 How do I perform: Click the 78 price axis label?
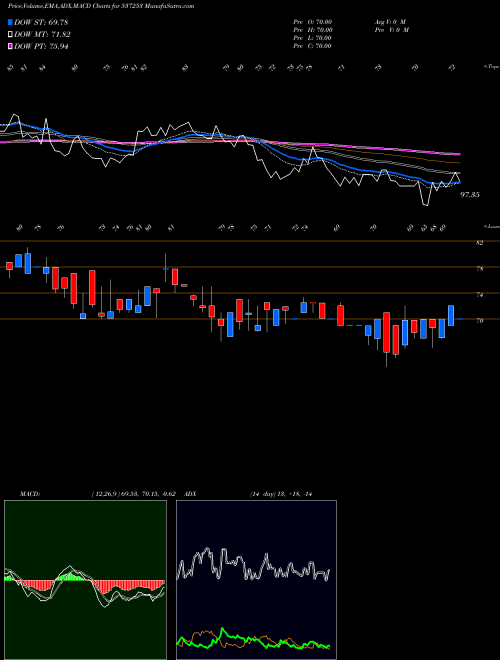click(x=479, y=269)
